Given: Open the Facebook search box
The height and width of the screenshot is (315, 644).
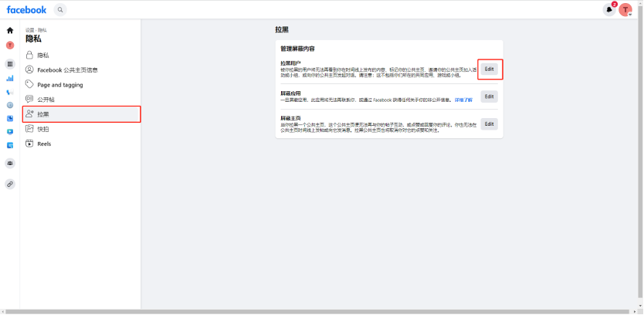Looking at the screenshot, I should pos(60,10).
